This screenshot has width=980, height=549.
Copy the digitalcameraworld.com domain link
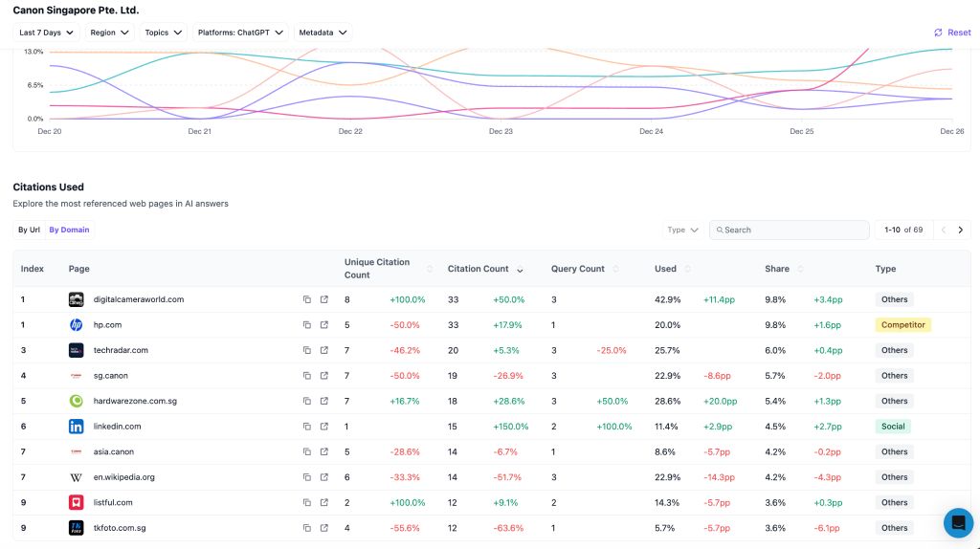point(307,299)
